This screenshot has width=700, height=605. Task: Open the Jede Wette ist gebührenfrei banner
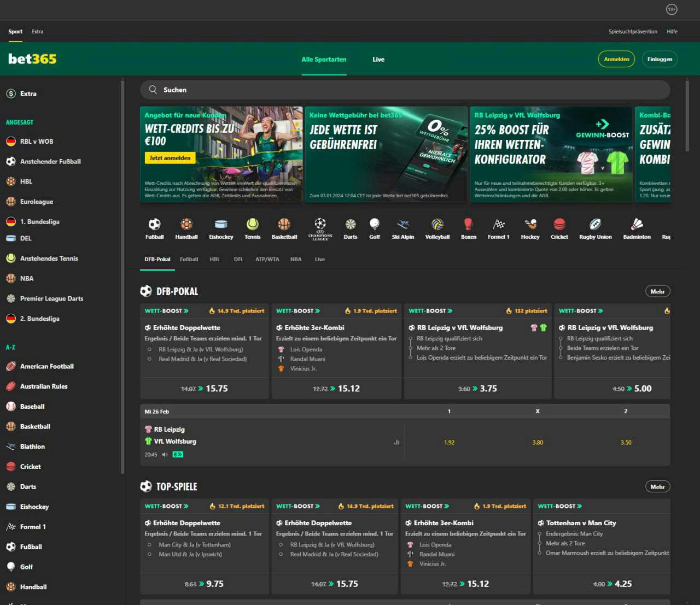click(x=386, y=154)
